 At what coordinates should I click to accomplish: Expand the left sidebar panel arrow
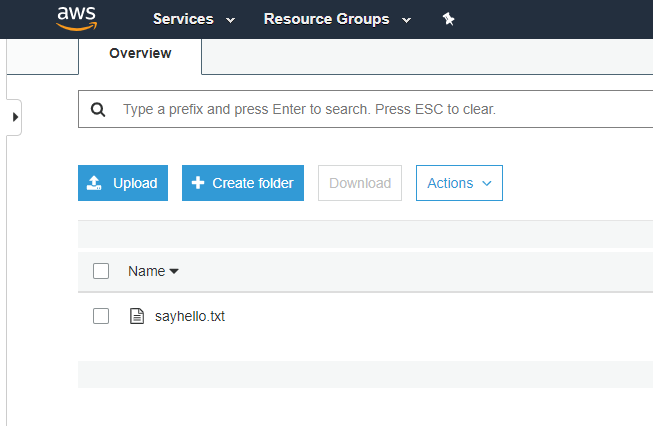(14, 118)
